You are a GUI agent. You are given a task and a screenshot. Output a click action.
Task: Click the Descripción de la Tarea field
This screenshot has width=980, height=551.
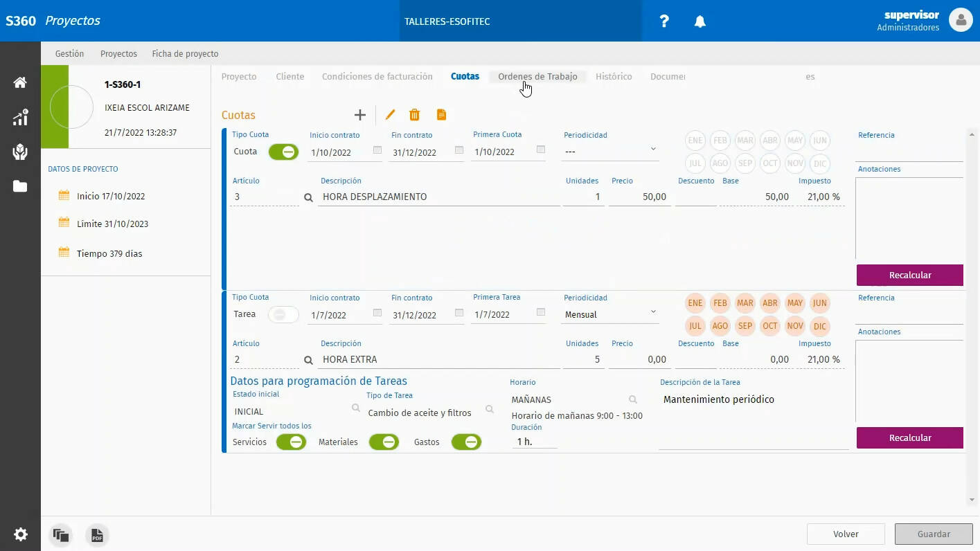(x=753, y=415)
